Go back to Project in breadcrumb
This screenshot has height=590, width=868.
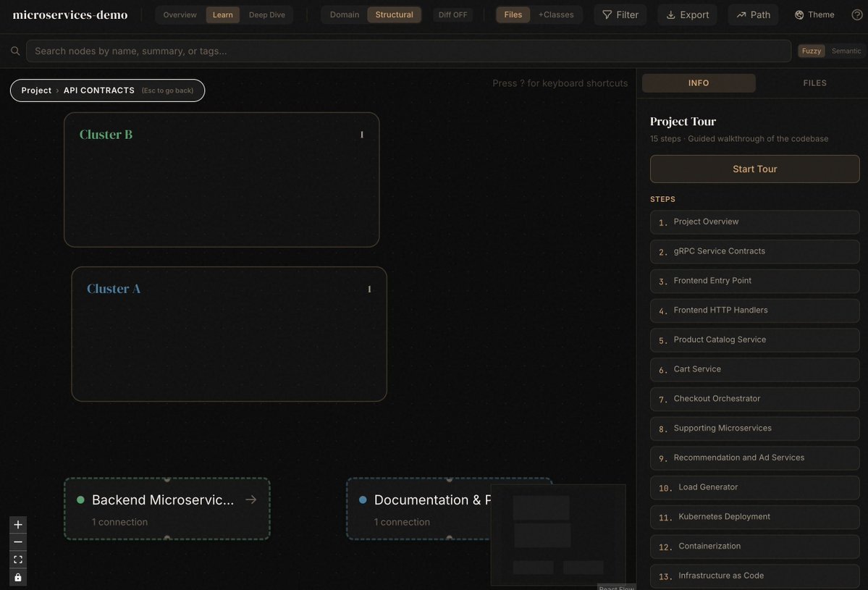coord(36,90)
